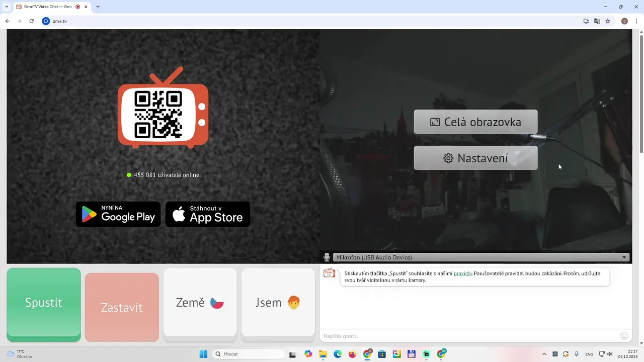644x362 pixels.
Task: Switch the ENG input language
Action: 589,354
